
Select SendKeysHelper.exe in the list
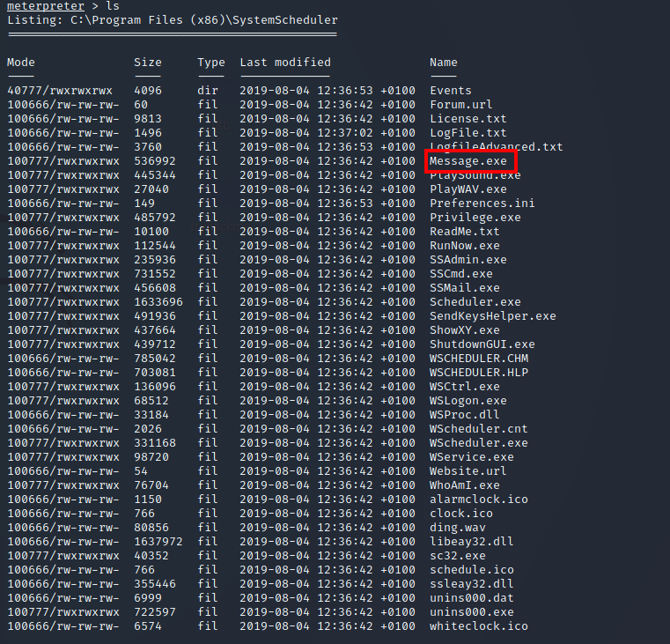492,316
